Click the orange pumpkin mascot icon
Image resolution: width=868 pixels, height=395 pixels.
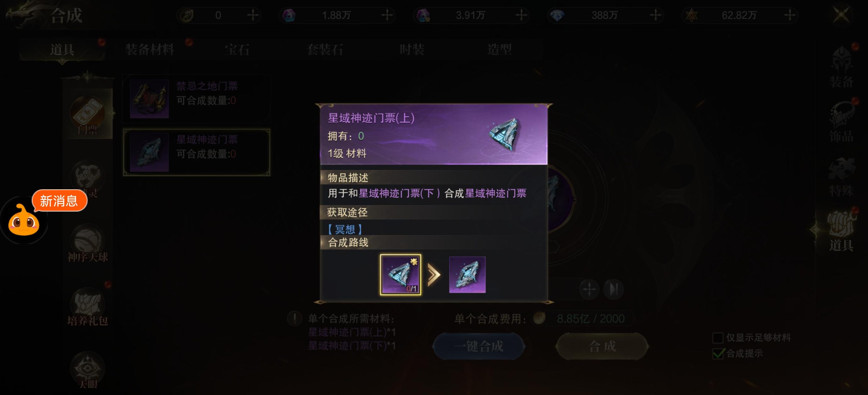pyautogui.click(x=24, y=221)
